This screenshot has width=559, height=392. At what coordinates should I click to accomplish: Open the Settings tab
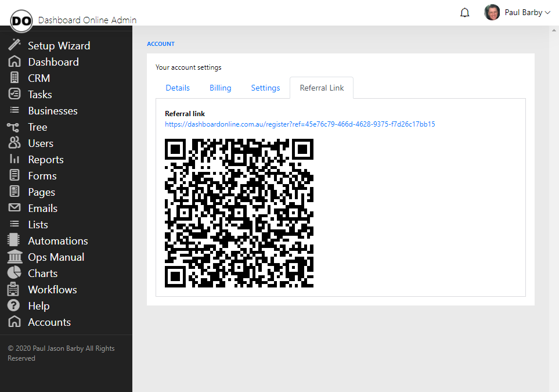(266, 88)
